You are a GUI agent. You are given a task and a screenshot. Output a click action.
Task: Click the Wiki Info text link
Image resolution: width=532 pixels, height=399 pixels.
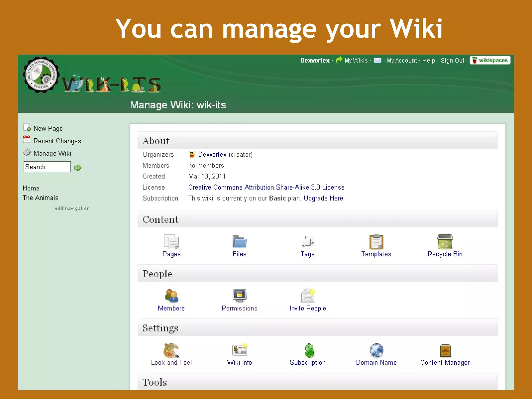tap(239, 363)
